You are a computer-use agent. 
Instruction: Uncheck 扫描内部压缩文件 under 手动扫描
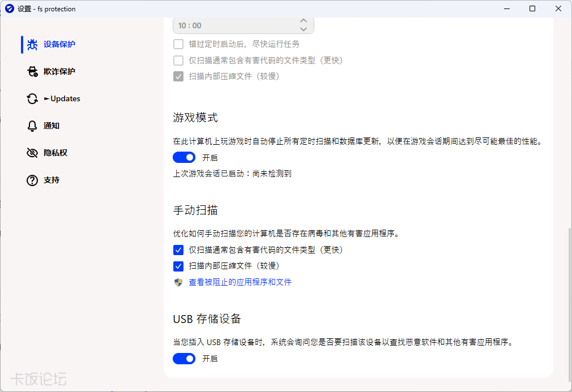pyautogui.click(x=178, y=266)
